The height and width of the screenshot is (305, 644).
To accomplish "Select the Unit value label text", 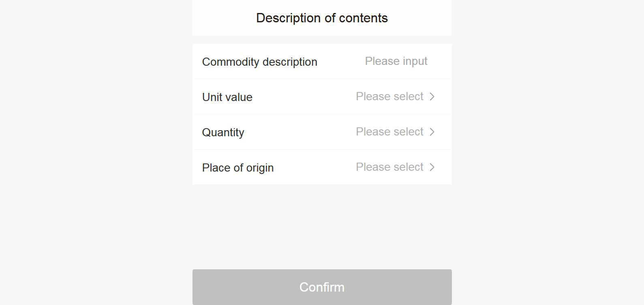I will point(227,97).
